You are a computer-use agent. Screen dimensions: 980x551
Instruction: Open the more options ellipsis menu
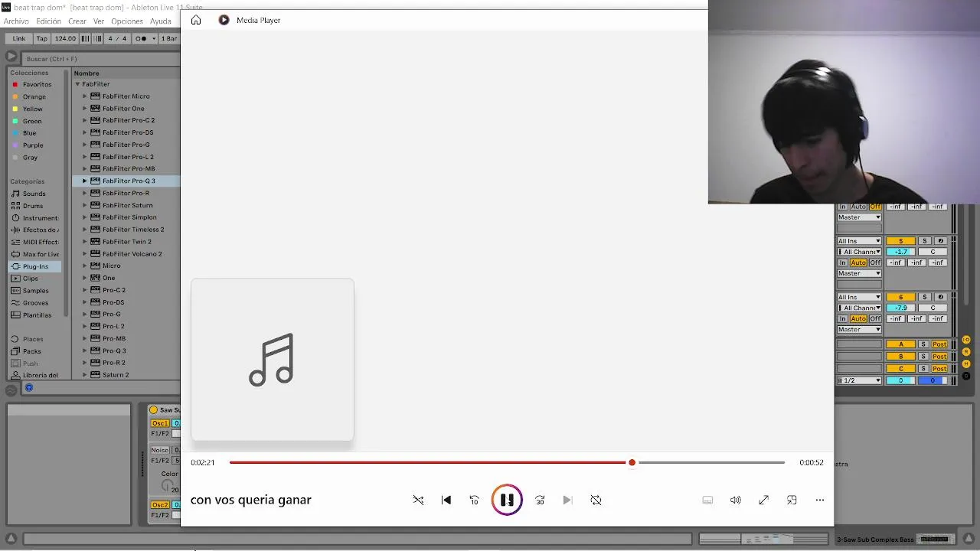[820, 500]
